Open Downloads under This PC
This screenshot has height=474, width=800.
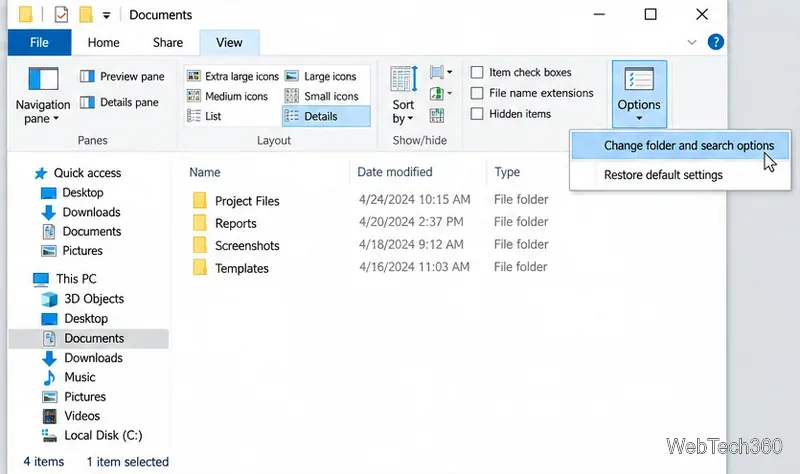[x=83, y=358]
